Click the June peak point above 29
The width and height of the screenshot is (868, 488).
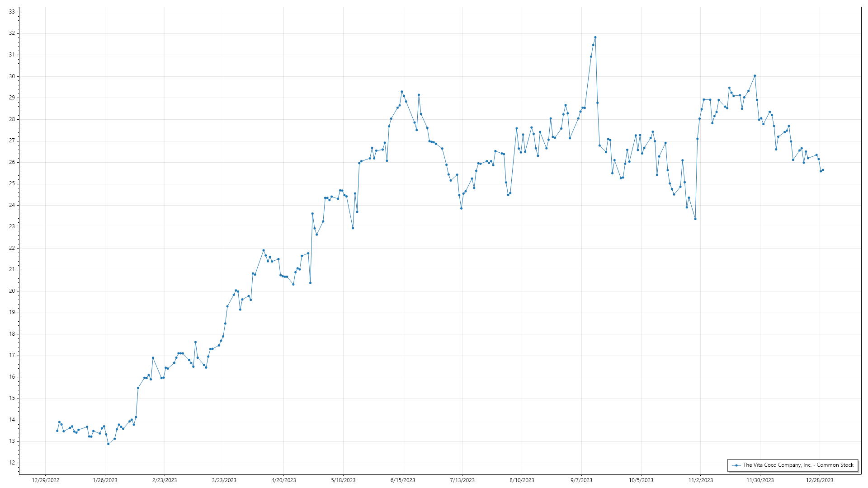[x=401, y=92]
